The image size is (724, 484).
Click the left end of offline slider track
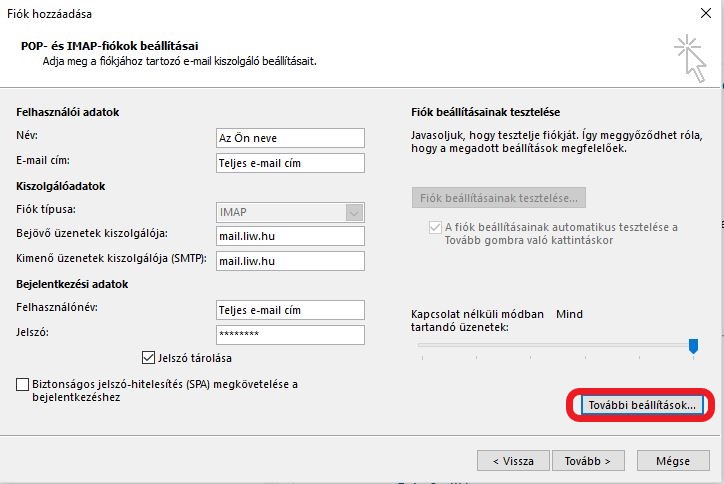421,345
